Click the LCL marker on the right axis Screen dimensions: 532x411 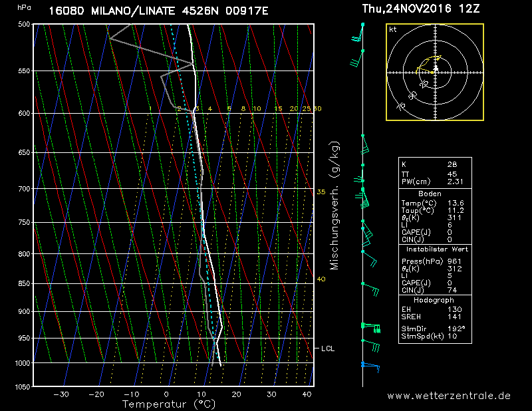pos(328,348)
